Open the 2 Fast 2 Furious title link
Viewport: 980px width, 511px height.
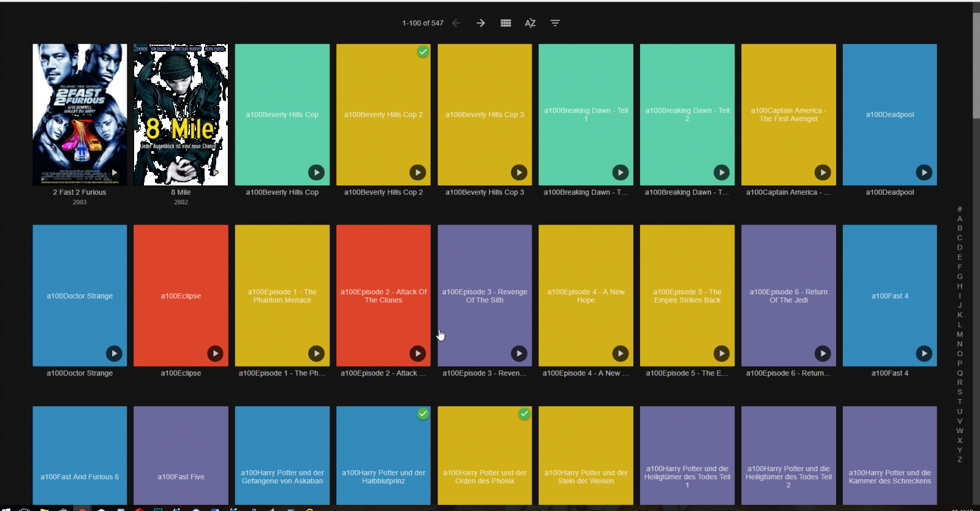(80, 192)
